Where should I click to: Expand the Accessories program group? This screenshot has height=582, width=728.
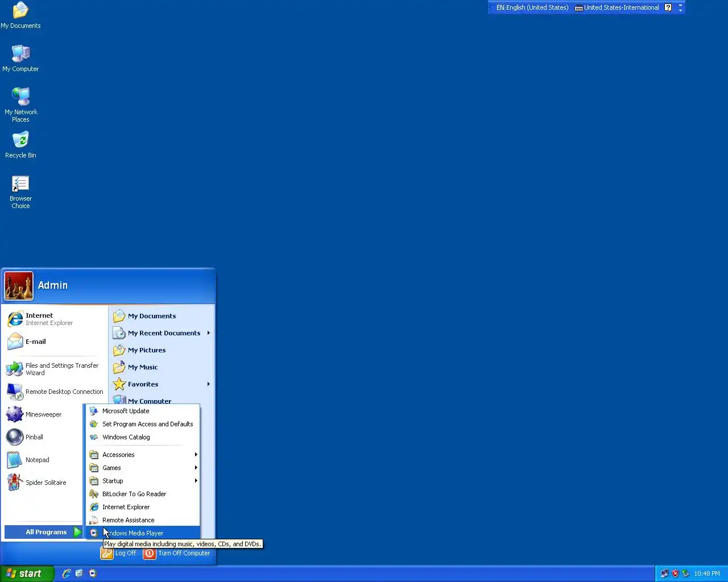[143, 455]
